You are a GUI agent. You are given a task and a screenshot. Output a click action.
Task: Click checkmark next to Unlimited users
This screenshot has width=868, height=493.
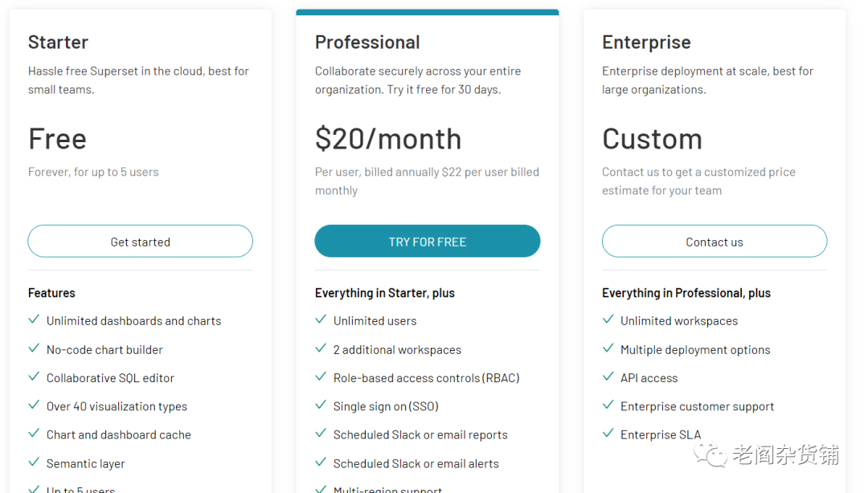point(321,320)
